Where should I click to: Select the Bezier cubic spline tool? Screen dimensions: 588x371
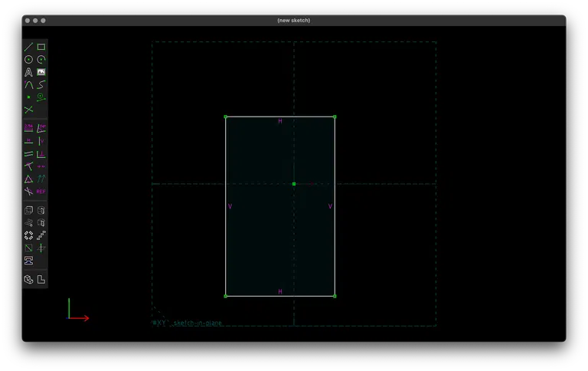[41, 84]
